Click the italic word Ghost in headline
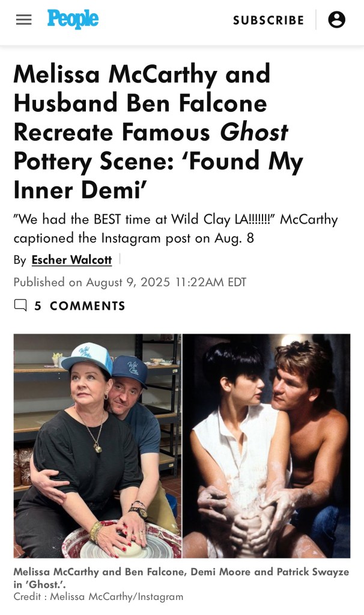This screenshot has height=615, width=364. tap(253, 131)
